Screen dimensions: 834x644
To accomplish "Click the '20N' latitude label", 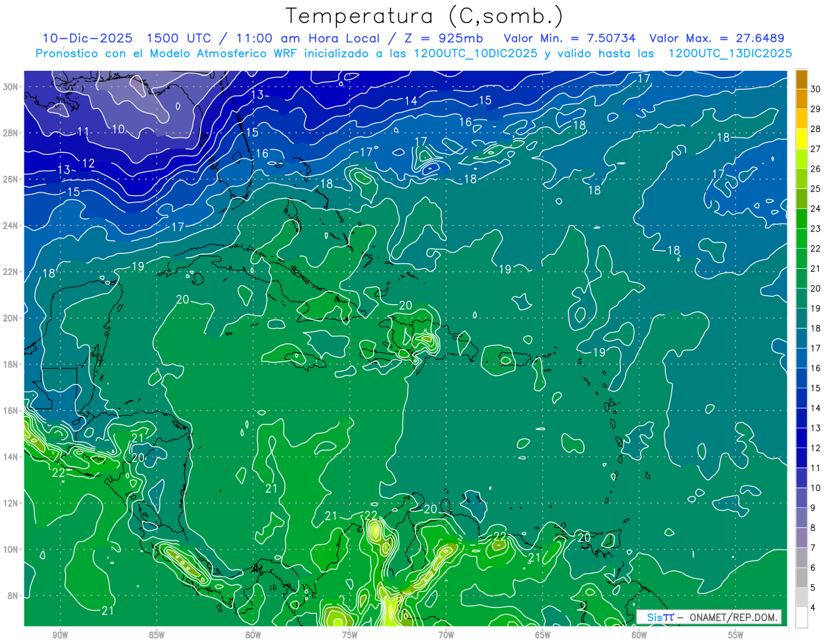I will click(11, 318).
